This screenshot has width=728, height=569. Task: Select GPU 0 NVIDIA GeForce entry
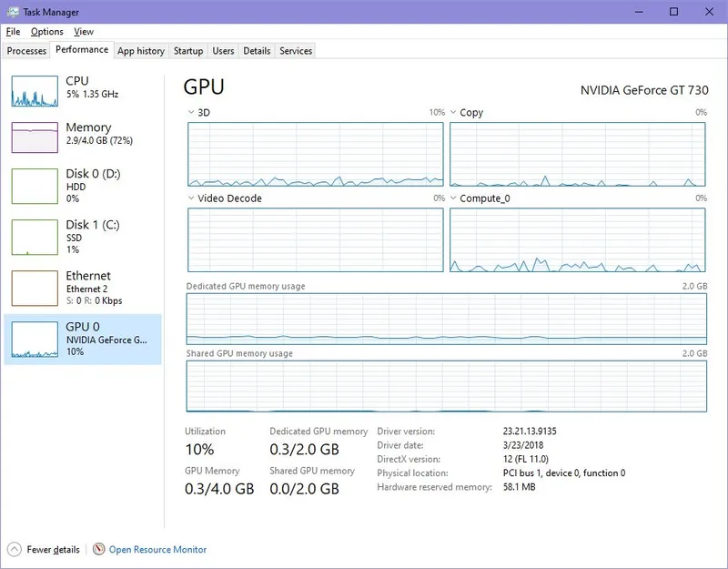83,339
